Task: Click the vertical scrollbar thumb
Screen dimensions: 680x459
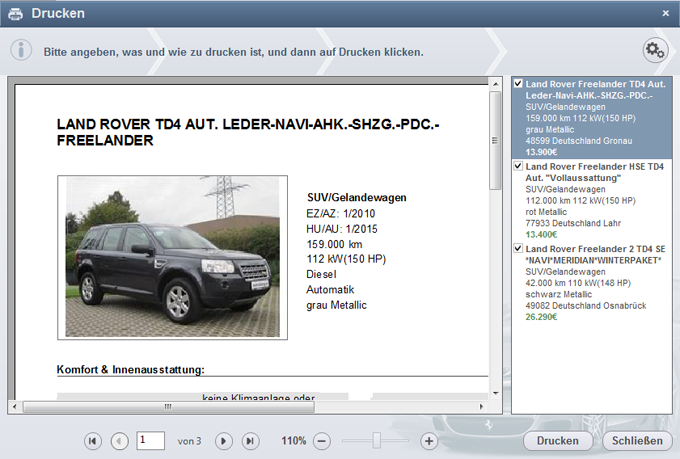Action: (495, 140)
